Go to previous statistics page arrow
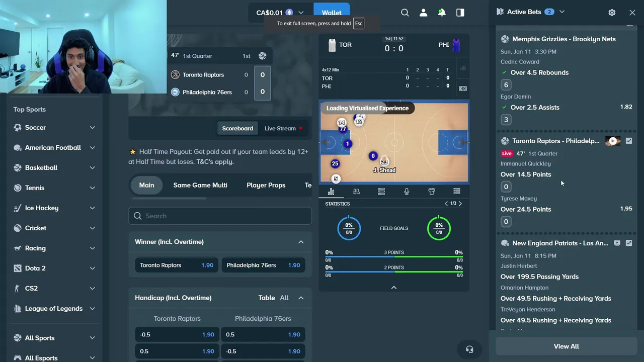This screenshot has height=362, width=644. (446, 204)
